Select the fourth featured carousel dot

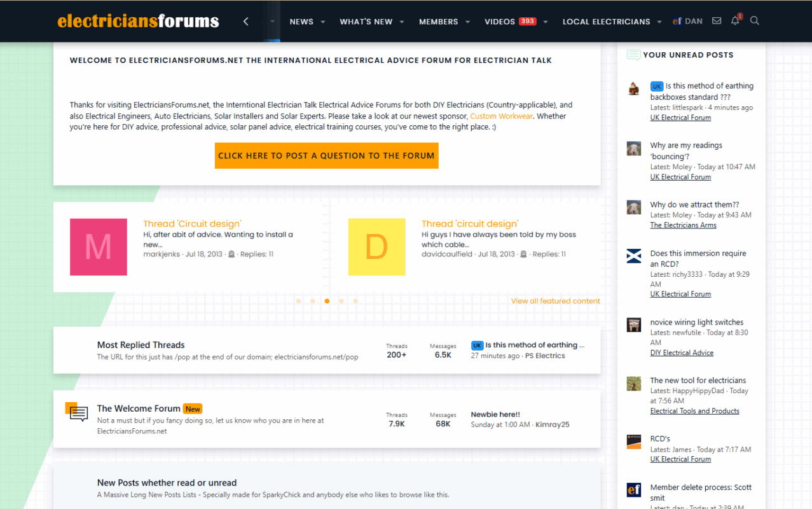pos(341,301)
